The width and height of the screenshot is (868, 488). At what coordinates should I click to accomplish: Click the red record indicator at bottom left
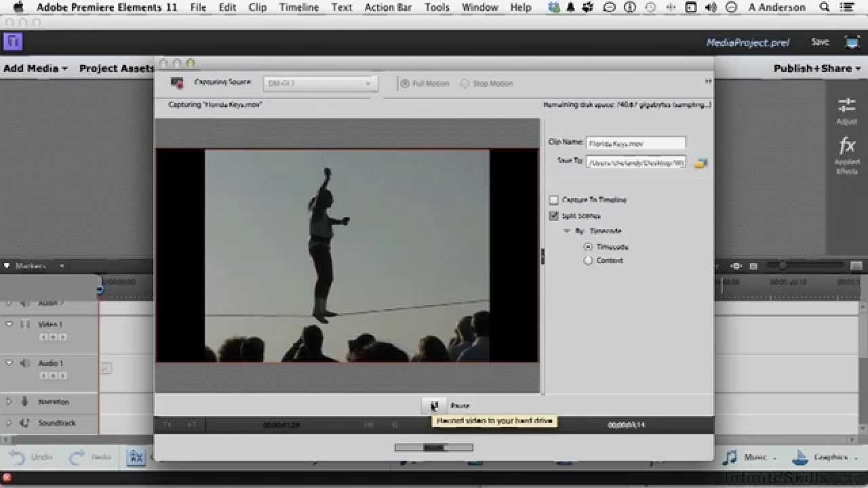point(7,478)
